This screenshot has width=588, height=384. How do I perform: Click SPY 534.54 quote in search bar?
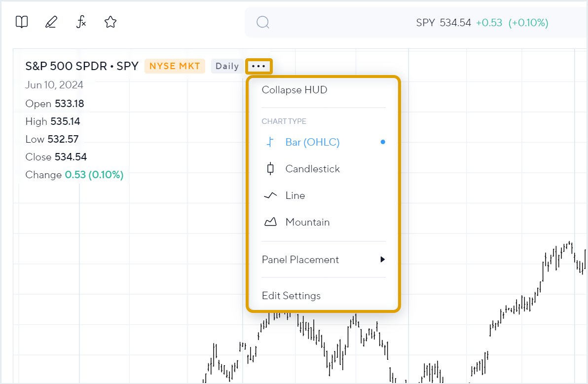click(x=443, y=23)
